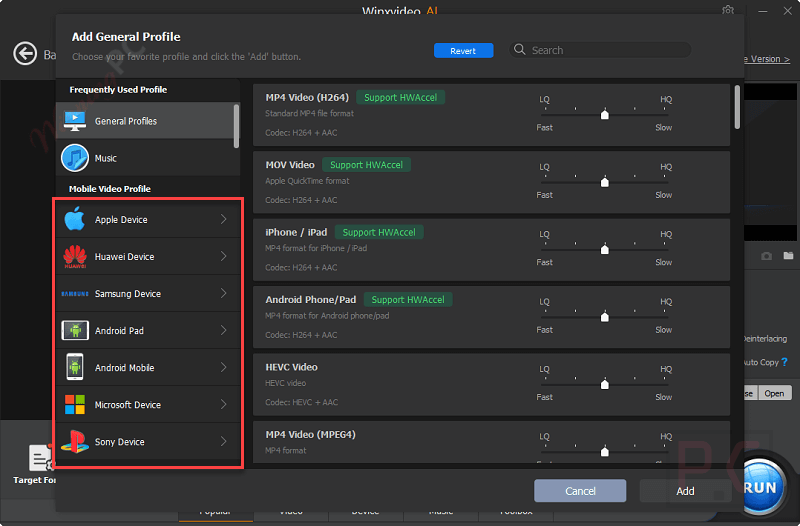The image size is (800, 526).
Task: Expand Samsung Device chevron
Action: 223,293
